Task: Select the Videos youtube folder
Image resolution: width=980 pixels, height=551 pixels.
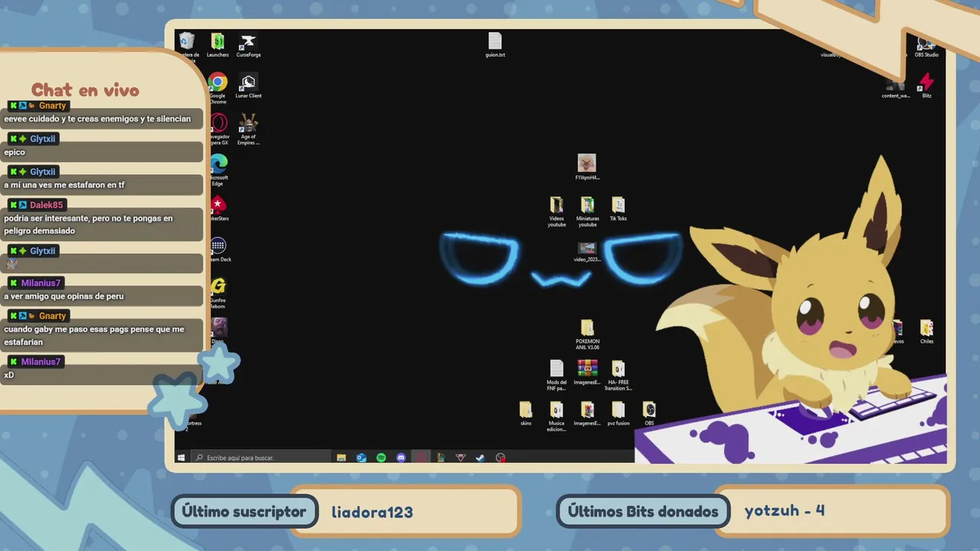Action: click(557, 211)
